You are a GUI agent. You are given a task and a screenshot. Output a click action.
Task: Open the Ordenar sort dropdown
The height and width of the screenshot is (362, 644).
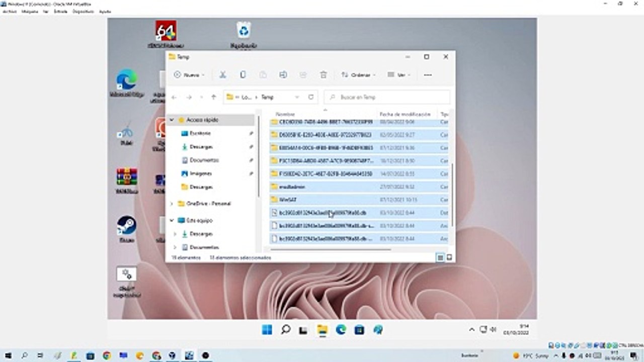coord(359,75)
